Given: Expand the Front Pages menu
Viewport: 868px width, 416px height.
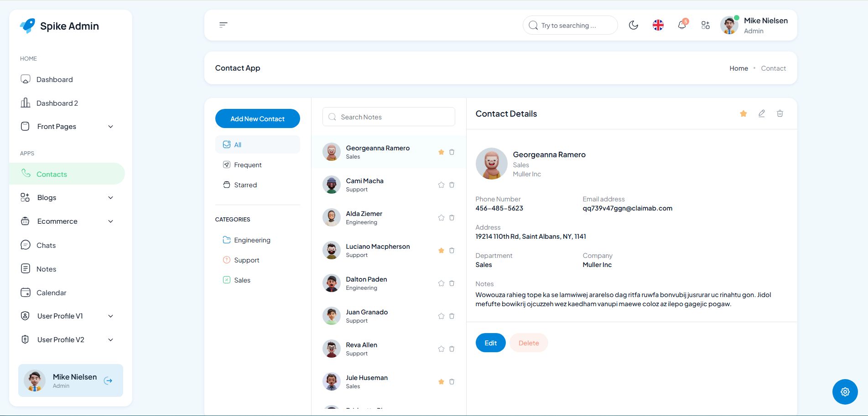Looking at the screenshot, I should (67, 127).
